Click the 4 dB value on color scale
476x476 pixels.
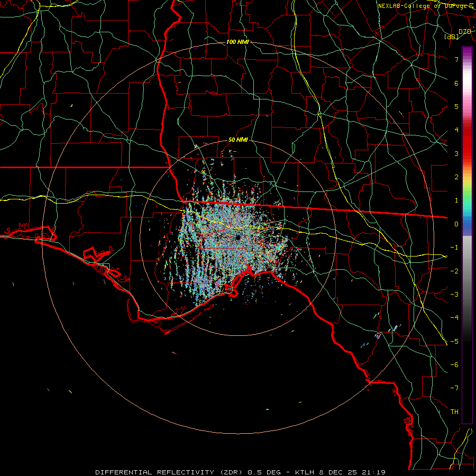tap(456, 130)
